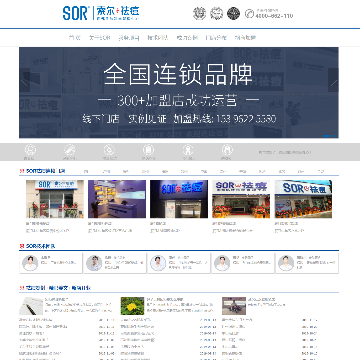
Task: Open the second navigation menu item
Action: (x=99, y=38)
